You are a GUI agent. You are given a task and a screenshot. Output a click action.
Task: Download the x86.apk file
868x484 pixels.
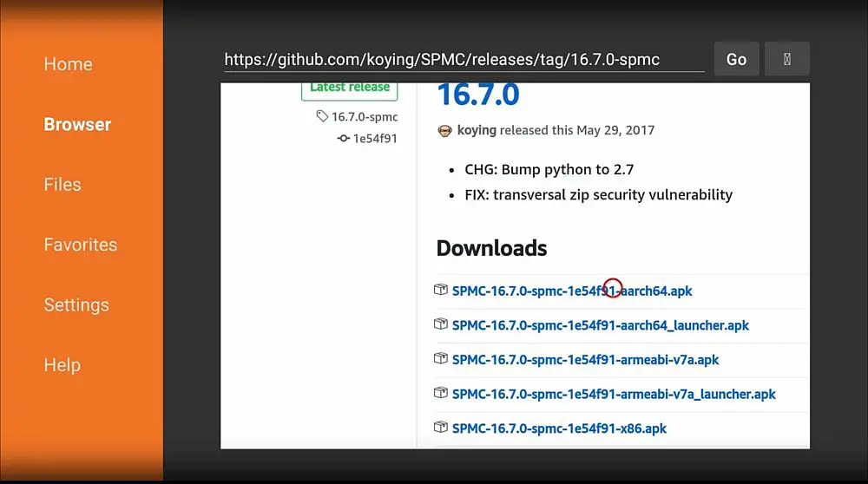click(x=559, y=428)
